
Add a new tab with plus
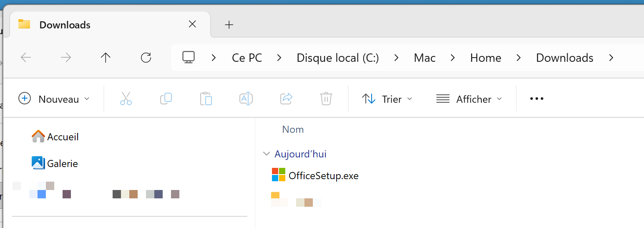[x=229, y=25]
